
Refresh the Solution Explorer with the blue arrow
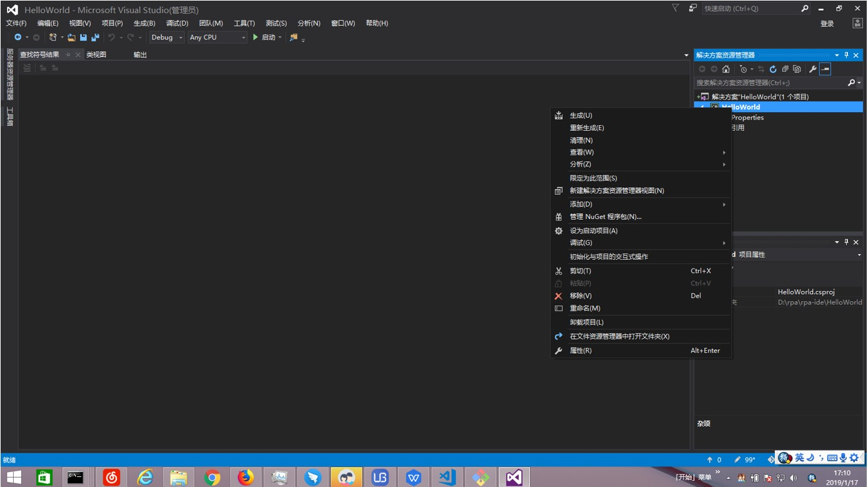773,69
